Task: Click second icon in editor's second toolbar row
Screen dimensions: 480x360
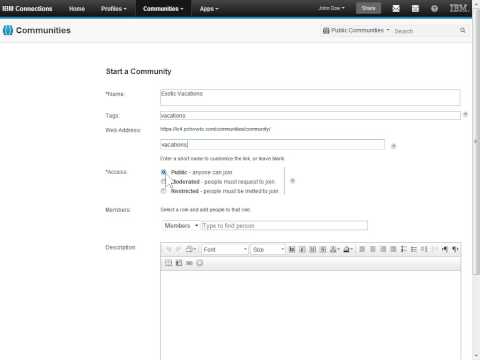Action: click(x=179, y=263)
